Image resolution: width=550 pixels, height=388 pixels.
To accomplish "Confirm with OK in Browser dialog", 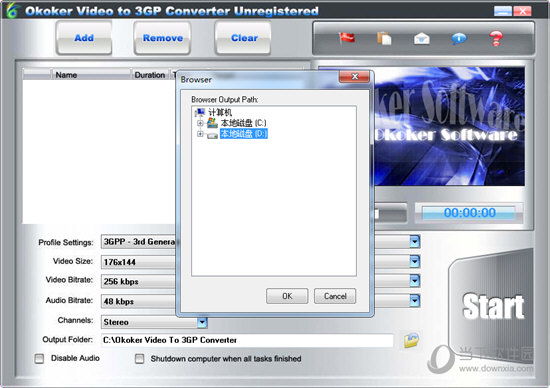I will [x=287, y=296].
